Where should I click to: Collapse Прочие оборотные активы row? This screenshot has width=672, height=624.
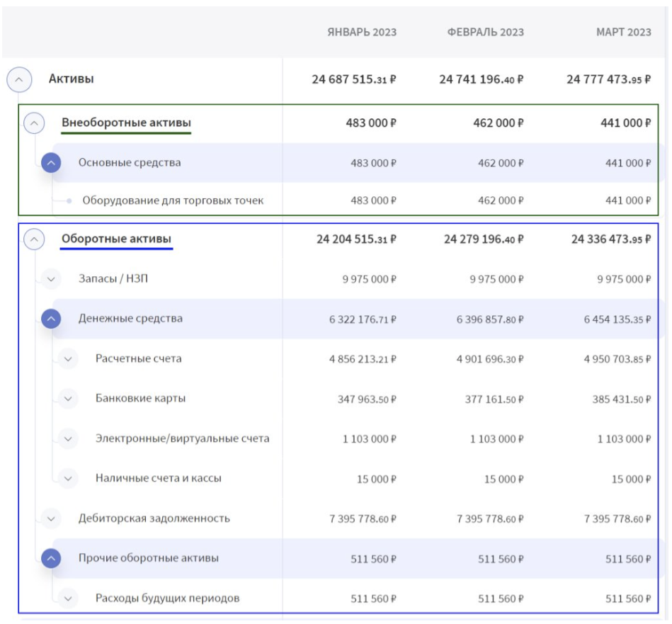click(x=51, y=558)
